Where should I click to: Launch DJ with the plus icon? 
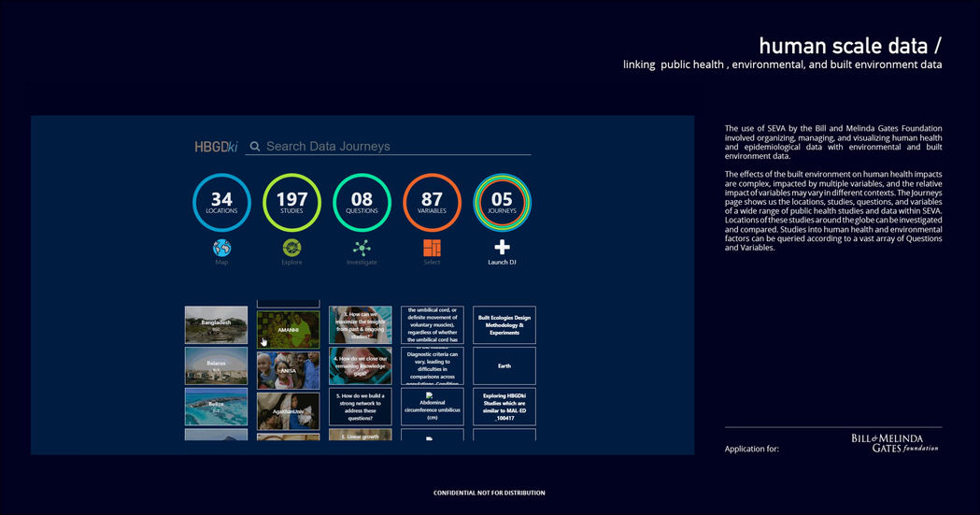tap(502, 248)
